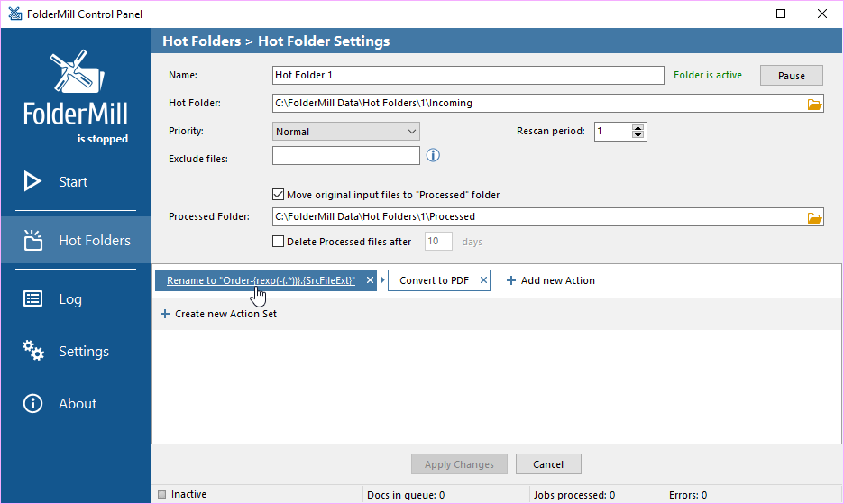Click the Start play icon
Viewport: 844px width, 504px height.
pyautogui.click(x=32, y=181)
